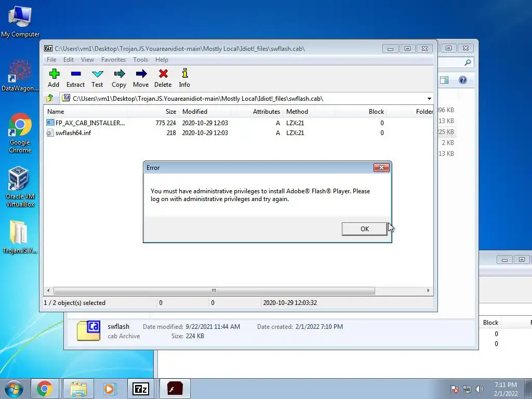Open the Edit menu
Screen dimensions: 532x399
coord(69,60)
